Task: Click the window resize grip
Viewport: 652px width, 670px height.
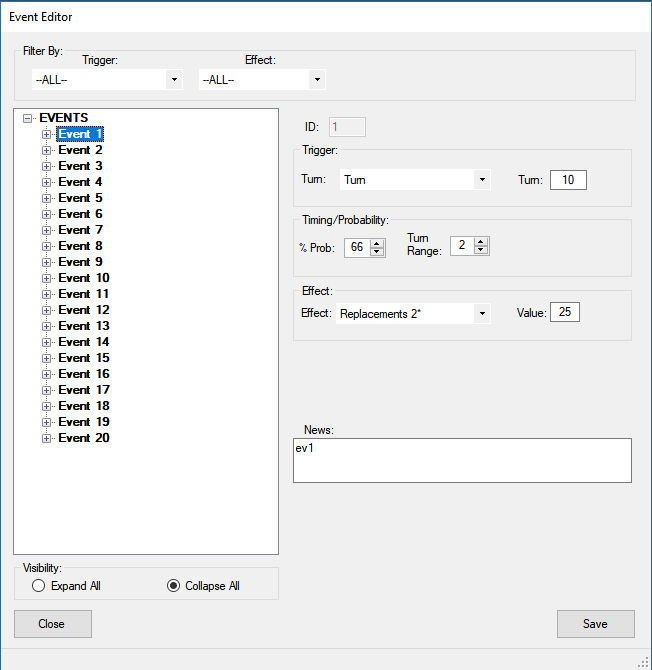Action: click(x=644, y=662)
